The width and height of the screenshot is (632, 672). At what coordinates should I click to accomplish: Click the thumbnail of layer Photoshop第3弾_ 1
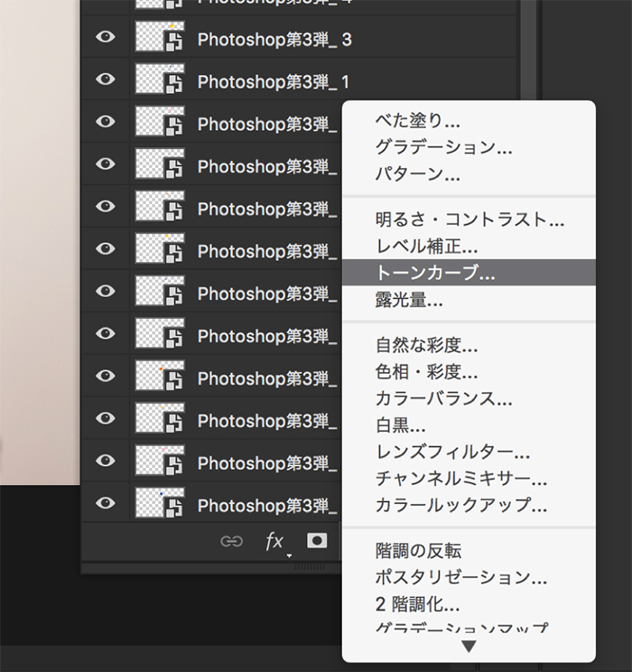160,79
